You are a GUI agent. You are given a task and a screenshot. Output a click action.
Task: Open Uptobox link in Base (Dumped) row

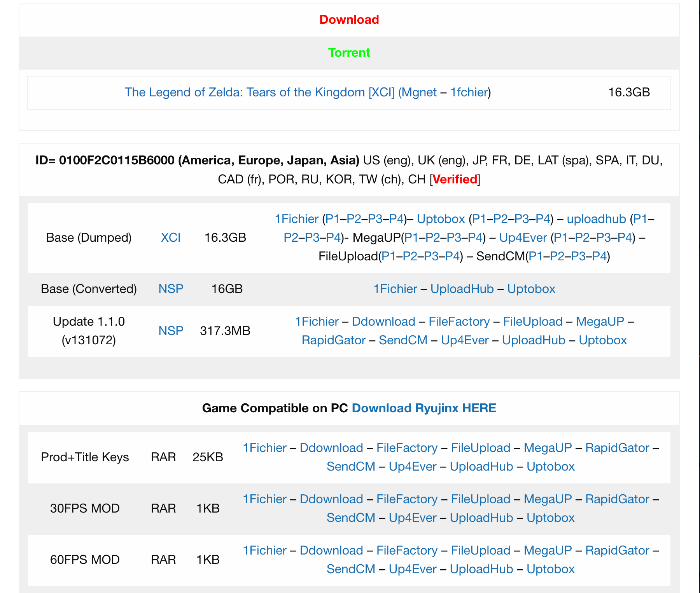pos(441,219)
